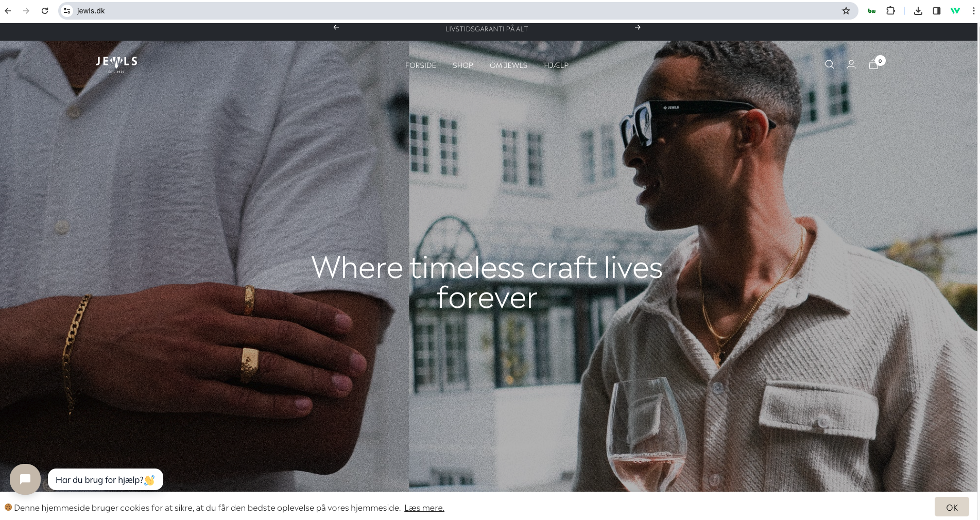This screenshot has height=520, width=980.
Task: Open the SHOP menu item
Action: 462,65
